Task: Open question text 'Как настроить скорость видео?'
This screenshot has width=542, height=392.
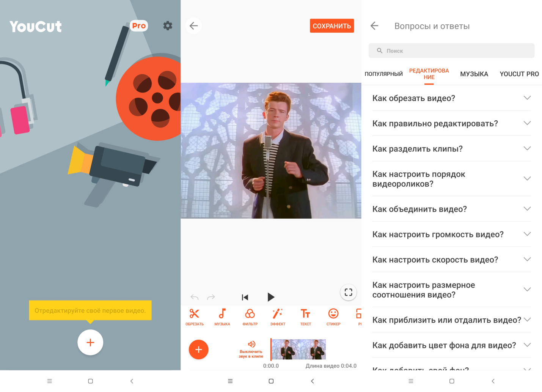Action: pyautogui.click(x=435, y=260)
